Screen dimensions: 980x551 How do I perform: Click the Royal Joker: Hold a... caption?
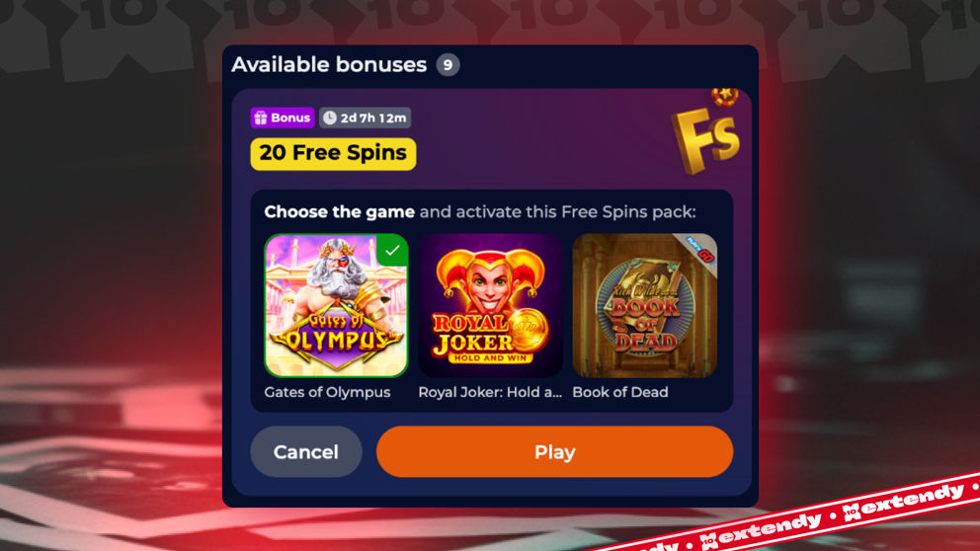pyautogui.click(x=490, y=392)
